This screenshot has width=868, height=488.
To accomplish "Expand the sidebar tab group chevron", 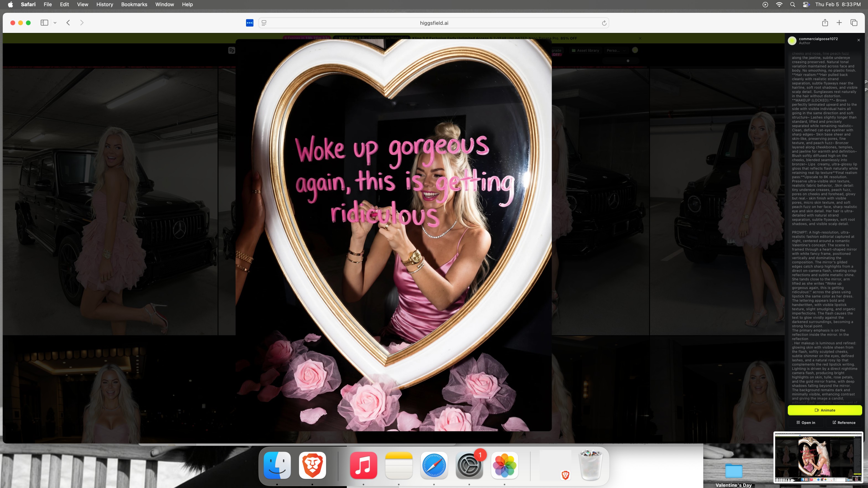I will 55,23.
